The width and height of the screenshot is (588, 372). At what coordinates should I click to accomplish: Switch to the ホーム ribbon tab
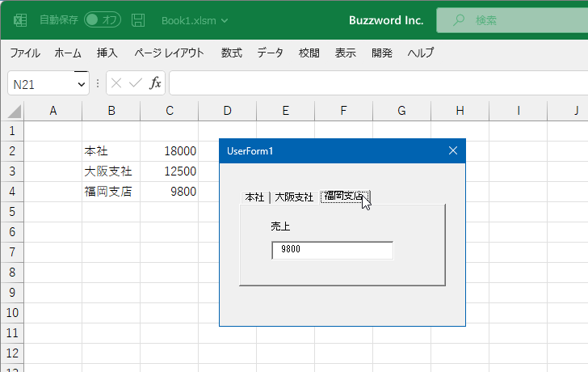pos(68,53)
